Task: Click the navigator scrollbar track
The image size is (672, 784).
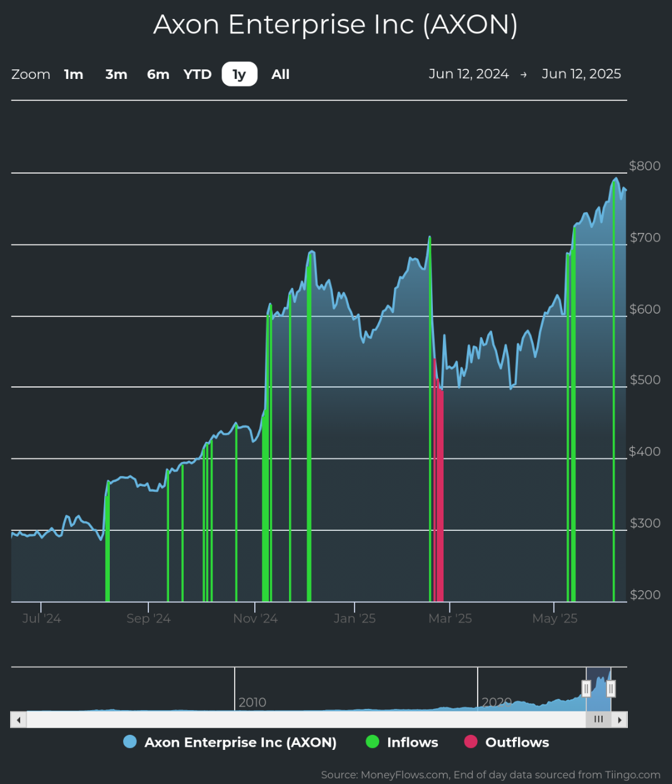Action: [x=306, y=720]
